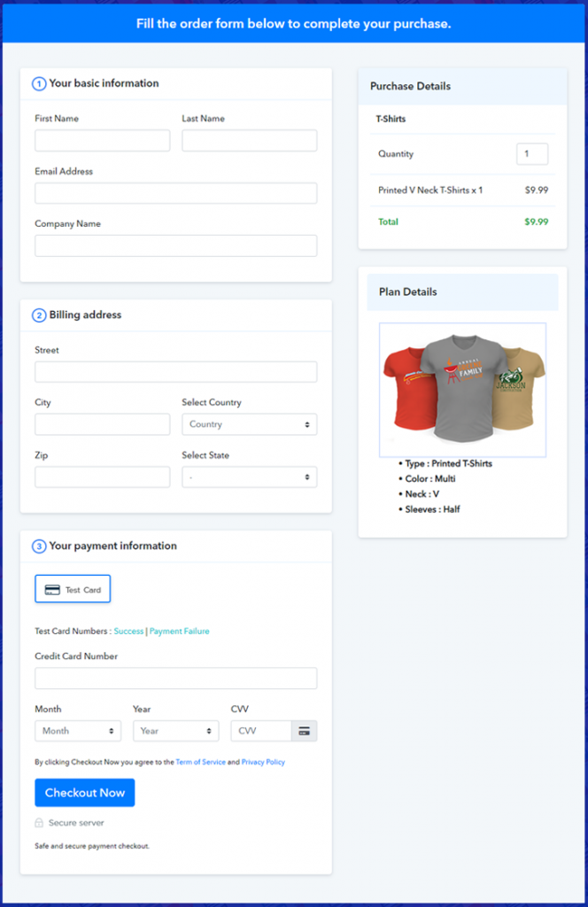The image size is (588, 907).
Task: Focus the First Name field
Action: pyautogui.click(x=102, y=141)
